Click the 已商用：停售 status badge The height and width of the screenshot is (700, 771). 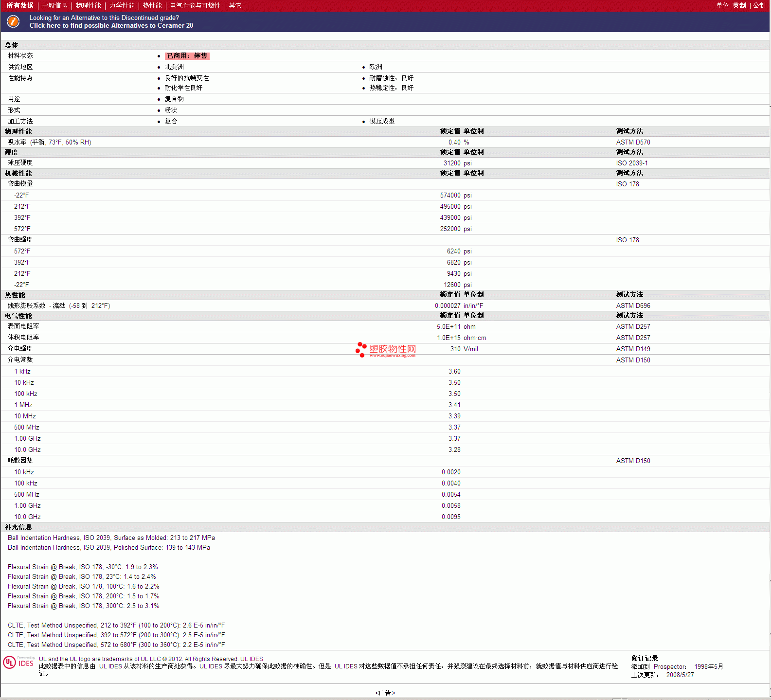pos(187,56)
